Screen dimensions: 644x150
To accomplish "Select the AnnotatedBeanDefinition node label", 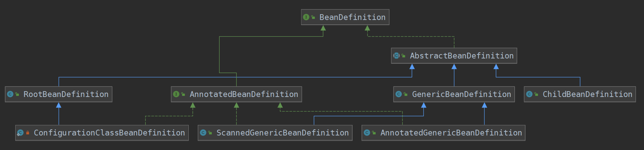I will point(244,94).
